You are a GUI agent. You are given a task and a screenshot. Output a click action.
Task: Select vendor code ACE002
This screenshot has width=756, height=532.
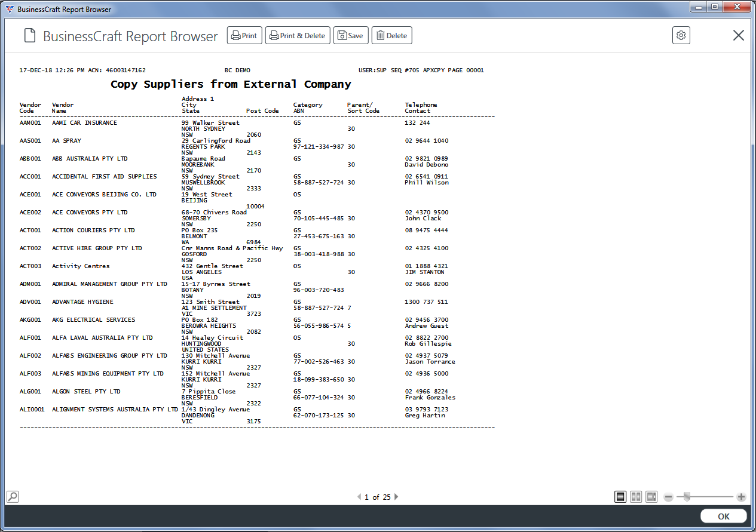(x=30, y=213)
